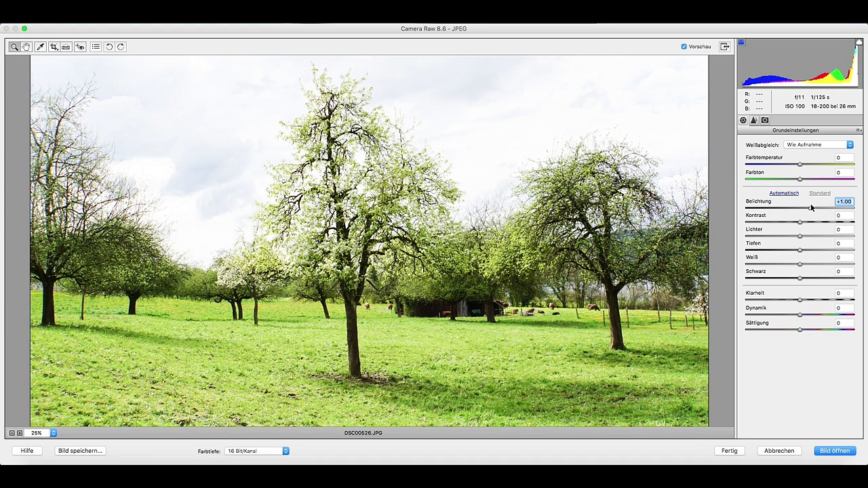Switch to the camera calibration tab

pyautogui.click(x=765, y=121)
